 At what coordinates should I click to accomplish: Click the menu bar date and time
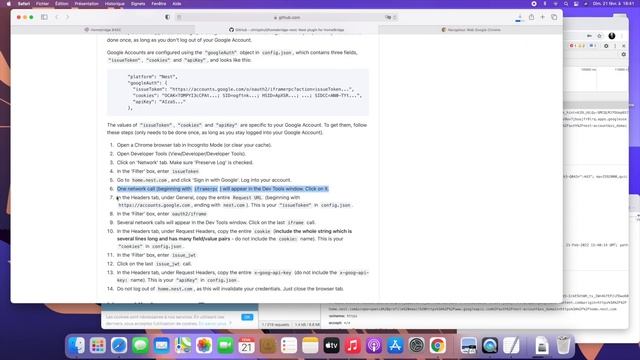(x=614, y=4)
